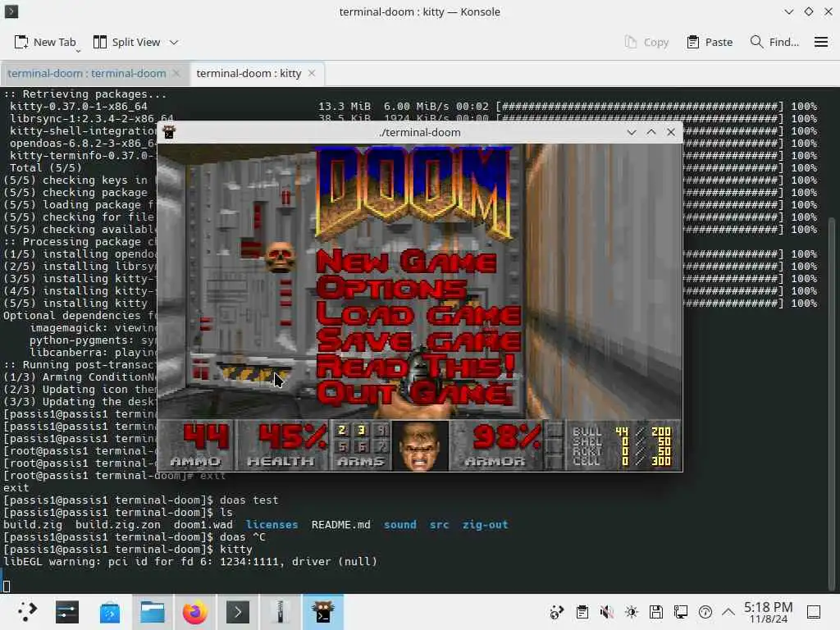Viewport: 840px width, 630px height.
Task: Select Read This! in Doom menu
Action: pos(416,367)
